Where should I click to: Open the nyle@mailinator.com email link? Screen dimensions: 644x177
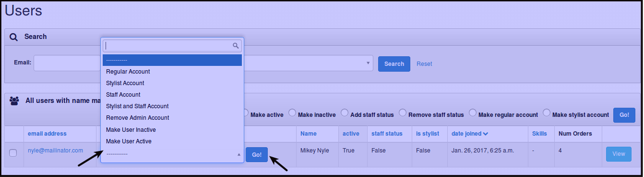pos(56,151)
